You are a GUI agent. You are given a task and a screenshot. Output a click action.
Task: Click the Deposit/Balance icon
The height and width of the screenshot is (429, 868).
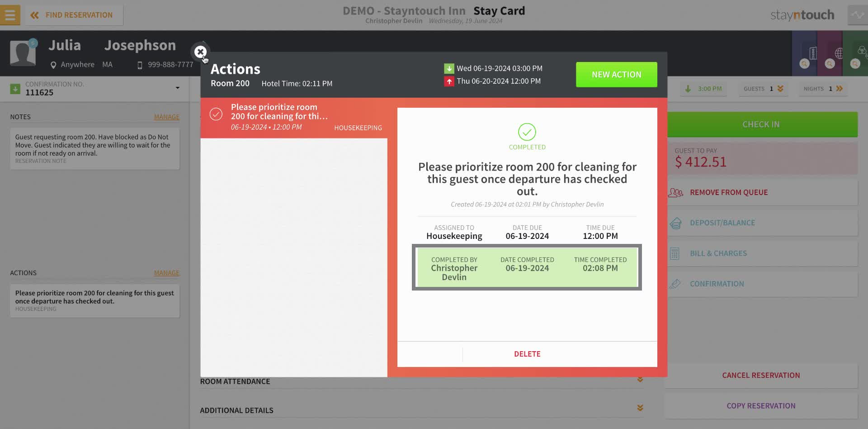[x=675, y=223]
